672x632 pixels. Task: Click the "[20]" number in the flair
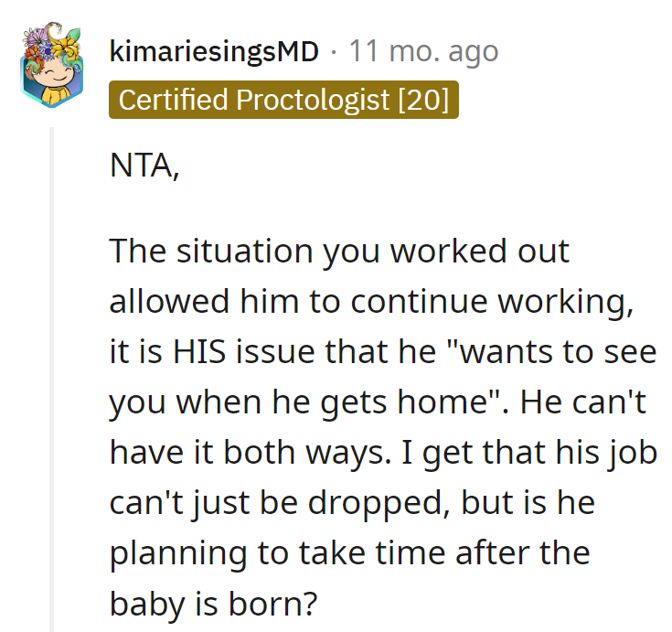(423, 100)
